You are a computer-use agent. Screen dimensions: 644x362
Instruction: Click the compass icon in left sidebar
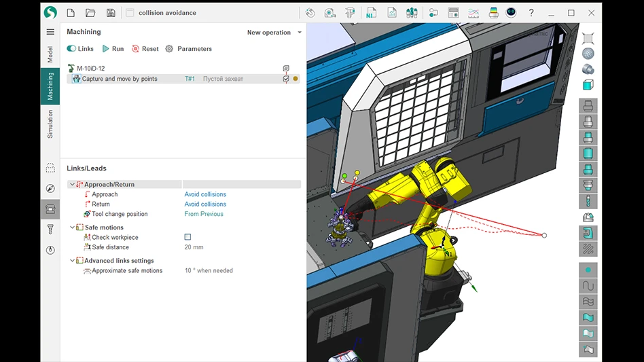50,189
